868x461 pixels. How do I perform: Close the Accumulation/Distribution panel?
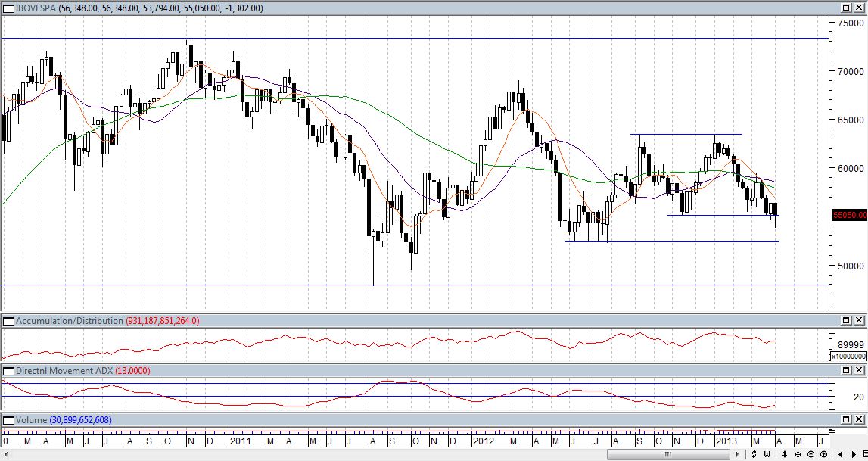tap(859, 321)
